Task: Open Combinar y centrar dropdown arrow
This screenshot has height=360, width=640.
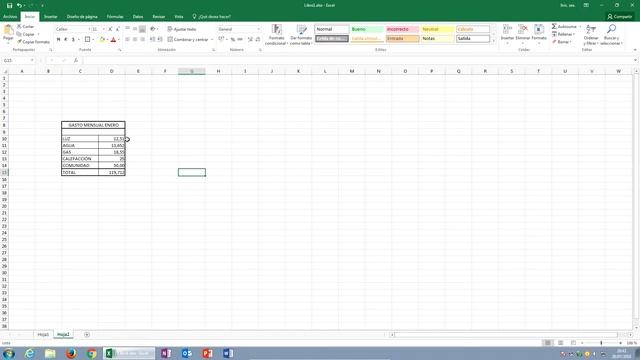Action: [x=212, y=40]
